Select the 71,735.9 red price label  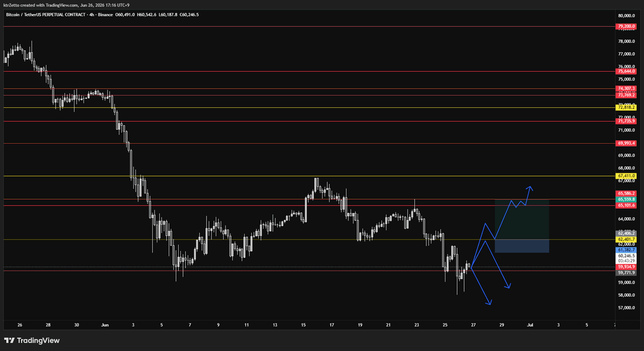point(626,121)
